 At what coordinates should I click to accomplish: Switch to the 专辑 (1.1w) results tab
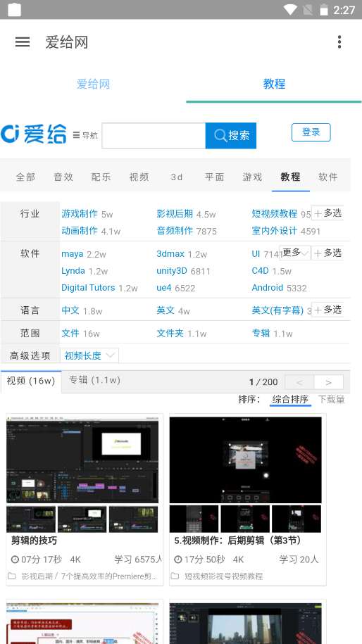94,380
